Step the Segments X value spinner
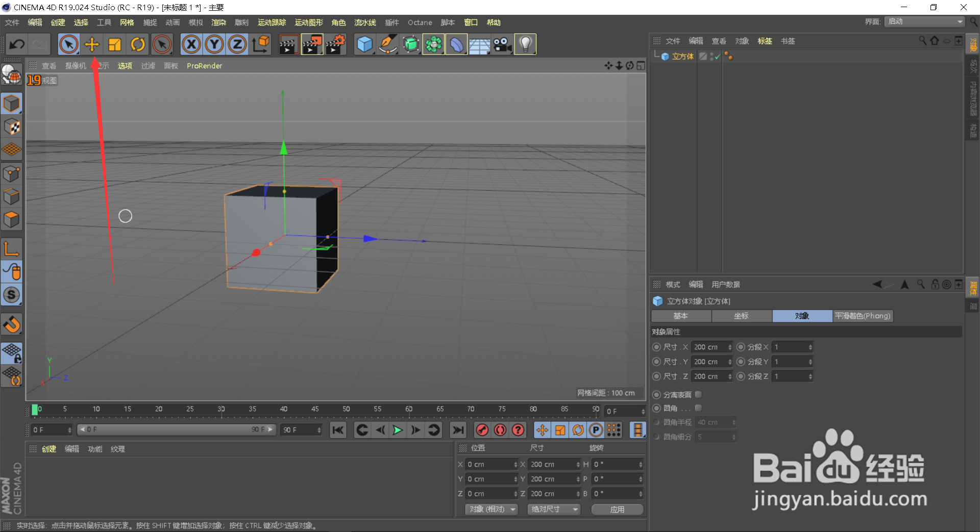The width and height of the screenshot is (980, 532). (810, 347)
